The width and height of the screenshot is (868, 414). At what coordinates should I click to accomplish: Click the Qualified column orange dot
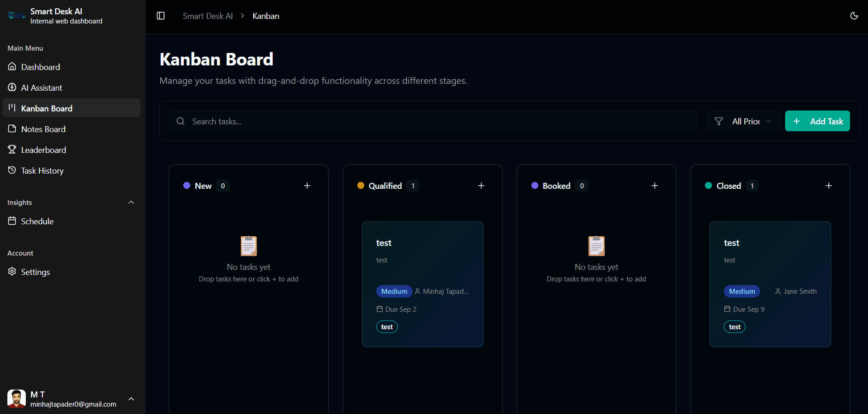point(361,186)
